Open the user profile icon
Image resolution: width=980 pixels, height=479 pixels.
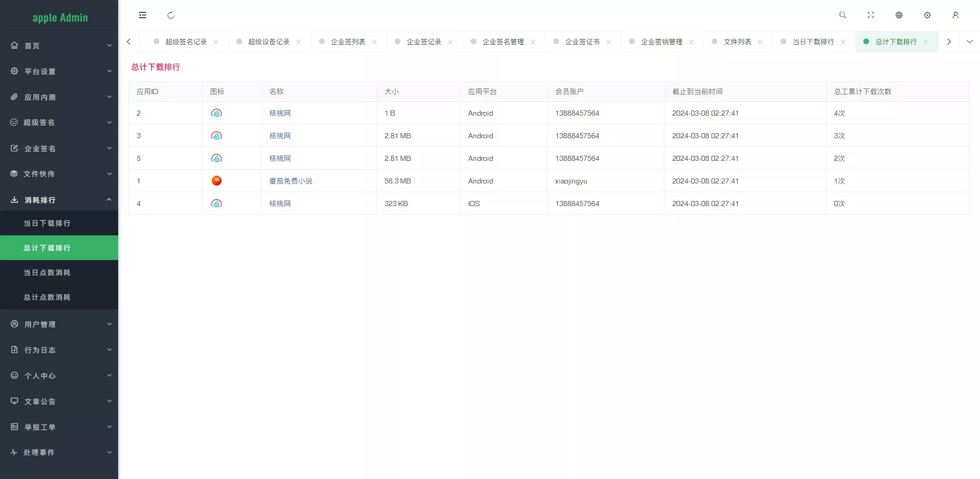956,15
